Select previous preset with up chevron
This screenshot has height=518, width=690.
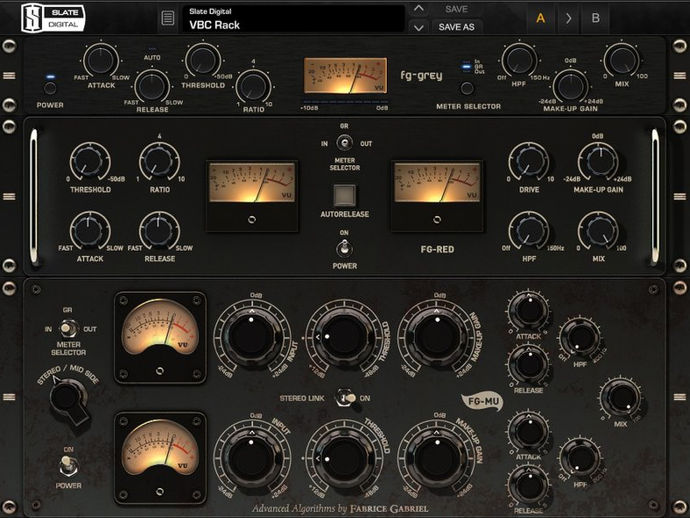(x=418, y=9)
